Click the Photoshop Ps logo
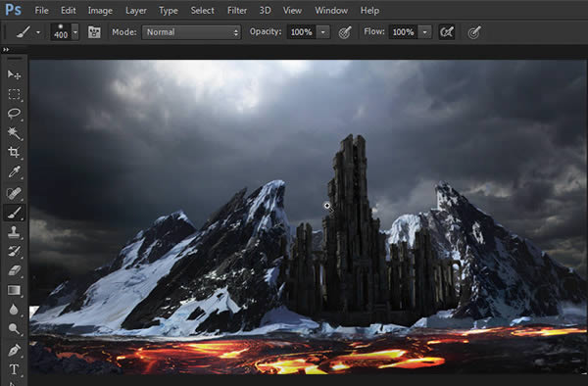The image size is (588, 386). [13, 10]
